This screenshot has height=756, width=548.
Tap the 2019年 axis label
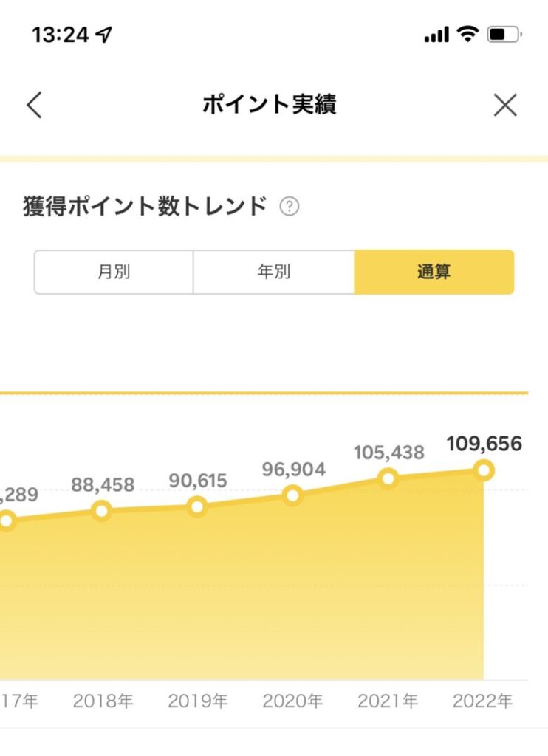(x=198, y=701)
